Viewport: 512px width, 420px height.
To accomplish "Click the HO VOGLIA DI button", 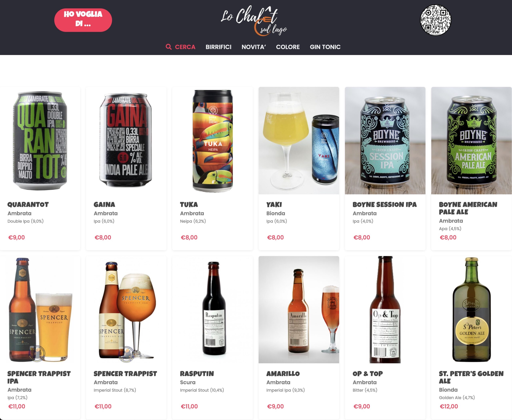I will [83, 20].
